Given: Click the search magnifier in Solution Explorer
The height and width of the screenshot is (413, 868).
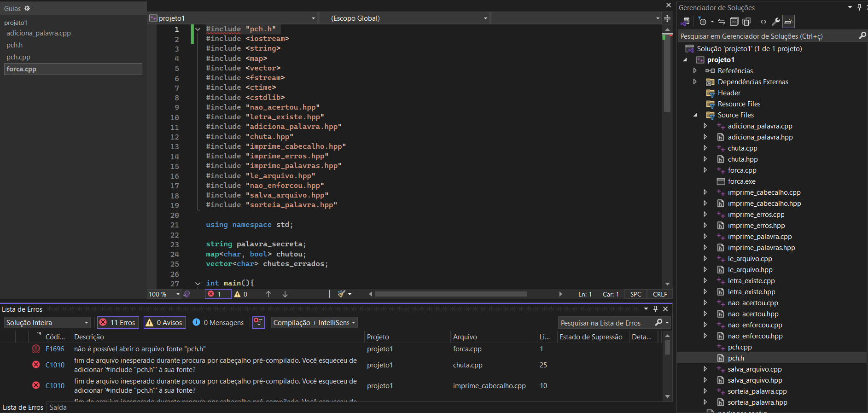Looking at the screenshot, I should pos(862,36).
